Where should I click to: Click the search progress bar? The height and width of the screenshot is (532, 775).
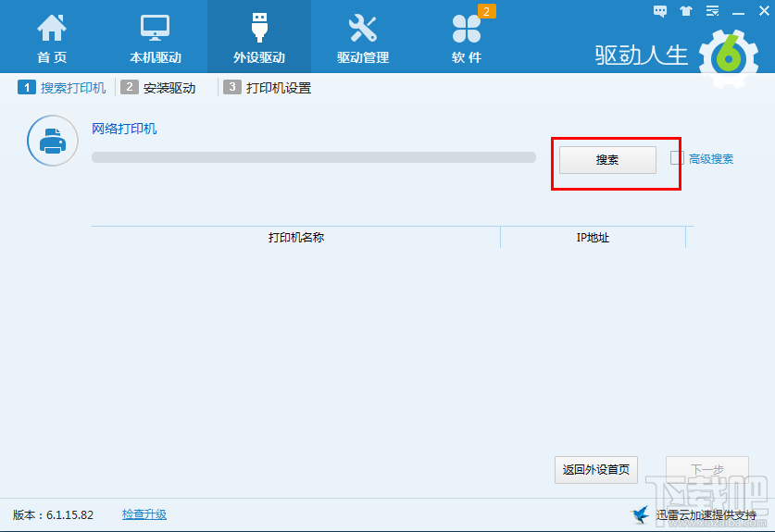314,157
